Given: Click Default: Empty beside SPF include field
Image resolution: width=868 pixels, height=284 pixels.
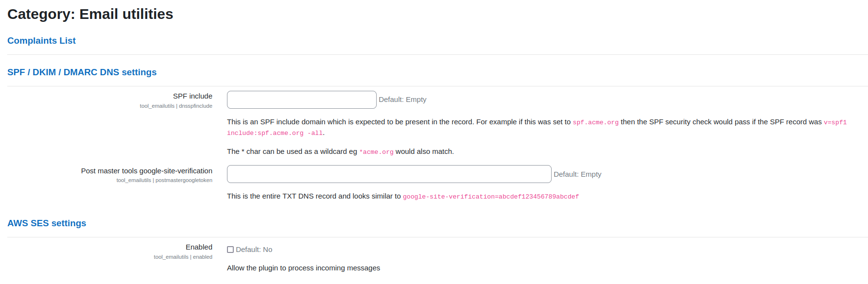Looking at the screenshot, I should click(402, 100).
